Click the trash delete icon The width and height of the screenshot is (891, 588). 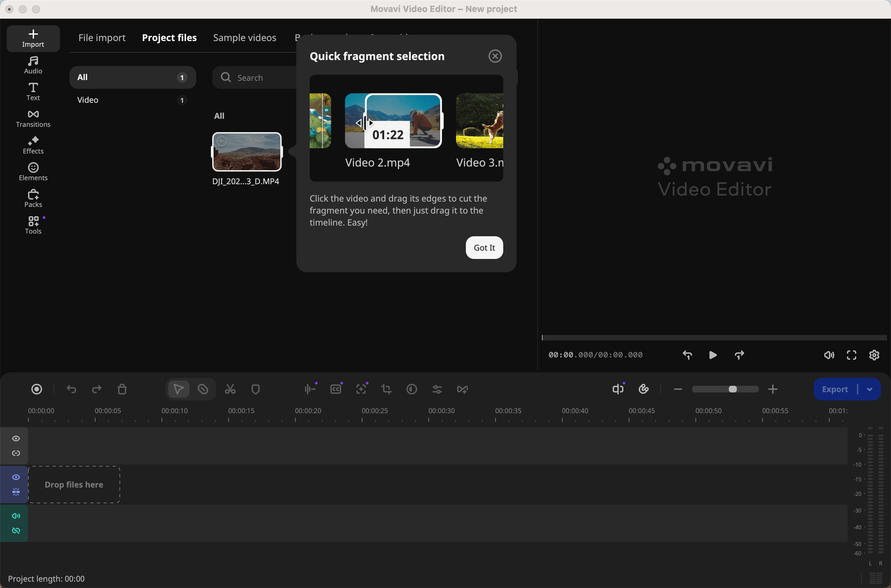coord(122,389)
